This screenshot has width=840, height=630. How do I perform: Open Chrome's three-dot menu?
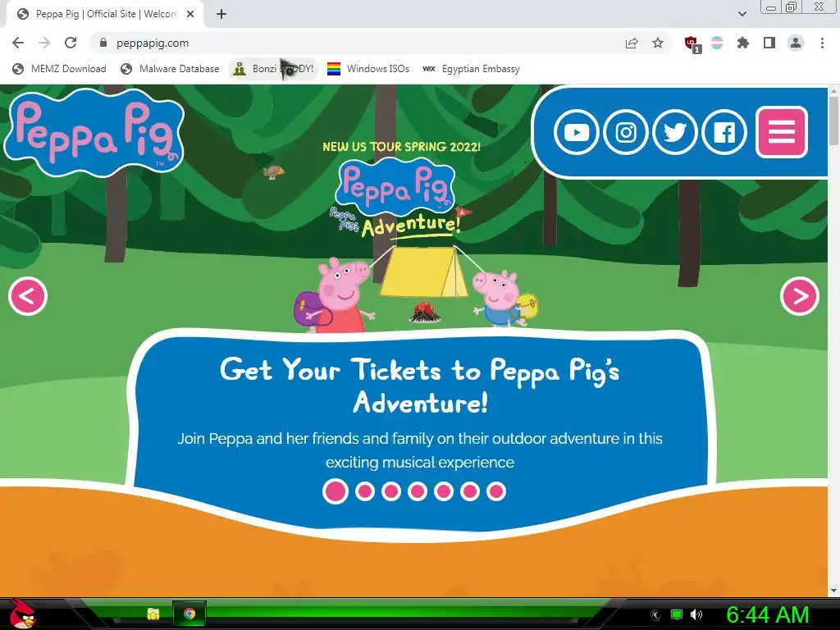coord(822,43)
